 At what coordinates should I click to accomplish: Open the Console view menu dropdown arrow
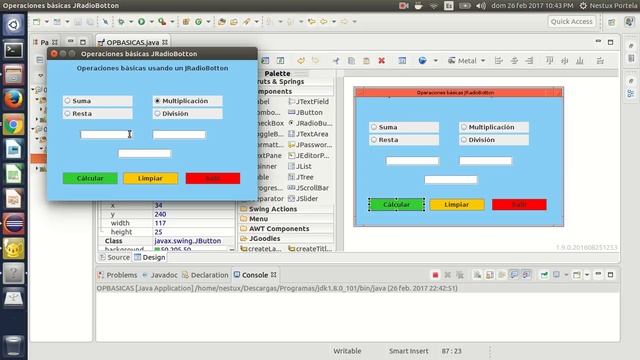point(587,275)
